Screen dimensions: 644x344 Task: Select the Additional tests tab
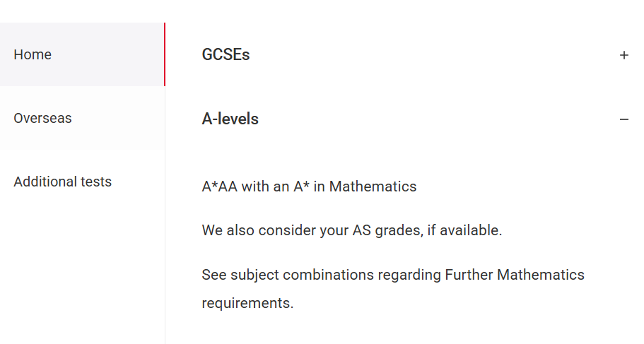tap(62, 182)
